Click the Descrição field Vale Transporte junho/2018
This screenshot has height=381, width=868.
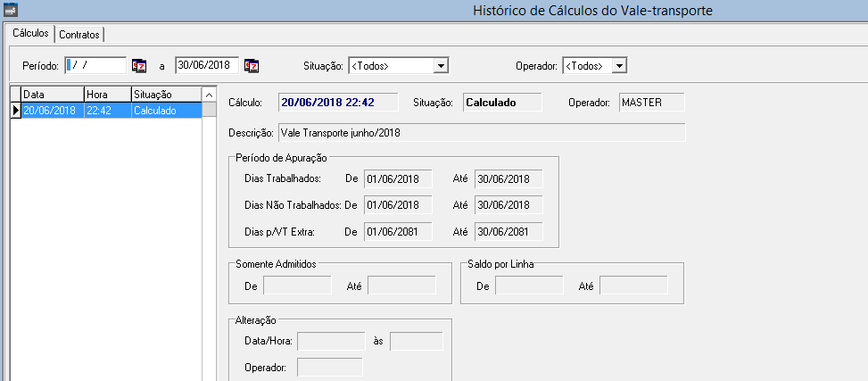(481, 132)
